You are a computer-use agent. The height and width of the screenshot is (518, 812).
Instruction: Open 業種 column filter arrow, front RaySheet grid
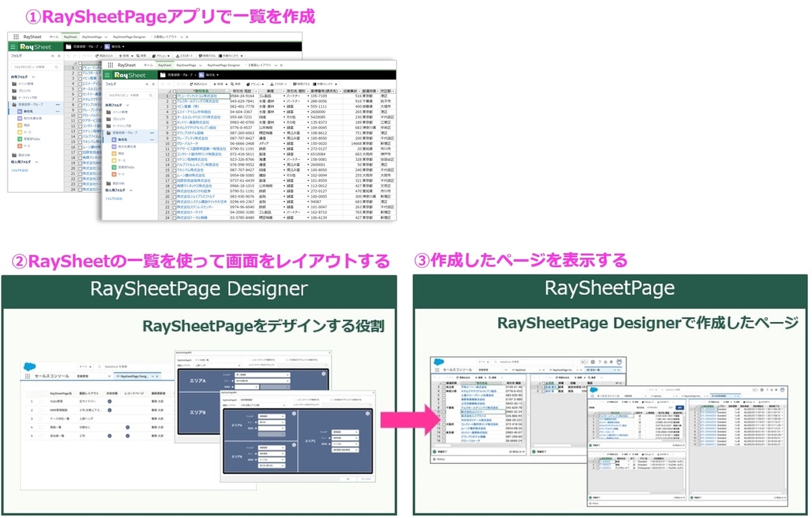283,91
